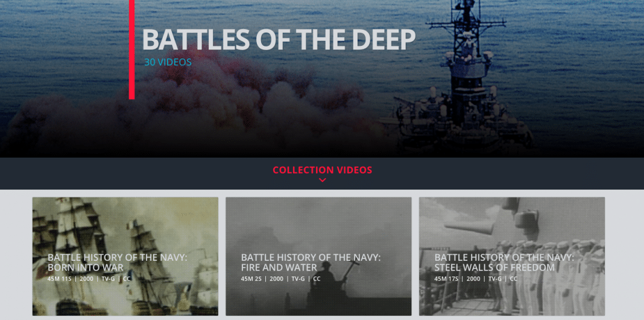Select the Collection Videos heading
The image size is (644, 320).
(x=323, y=170)
